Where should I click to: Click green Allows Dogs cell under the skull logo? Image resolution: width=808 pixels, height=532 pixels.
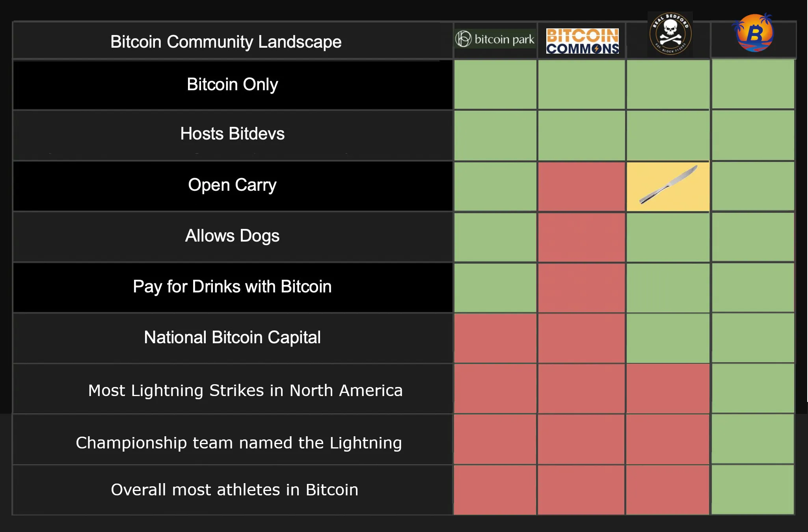tap(668, 237)
